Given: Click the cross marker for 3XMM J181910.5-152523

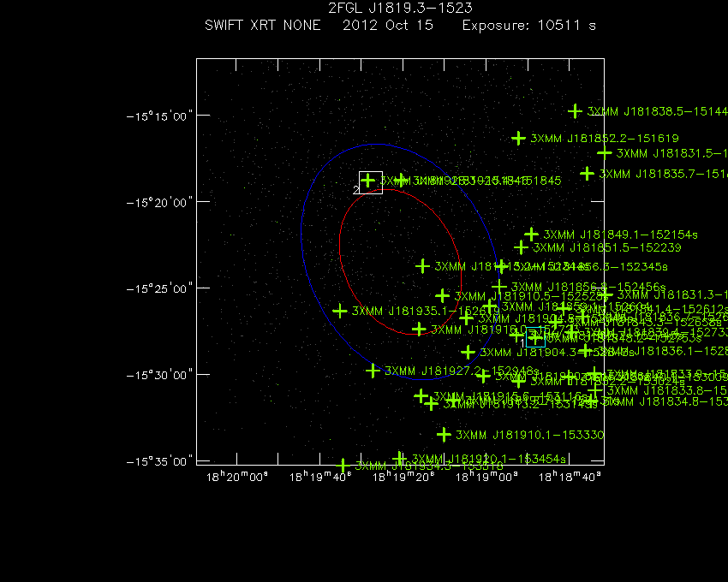Looking at the screenshot, I should coord(443,295).
